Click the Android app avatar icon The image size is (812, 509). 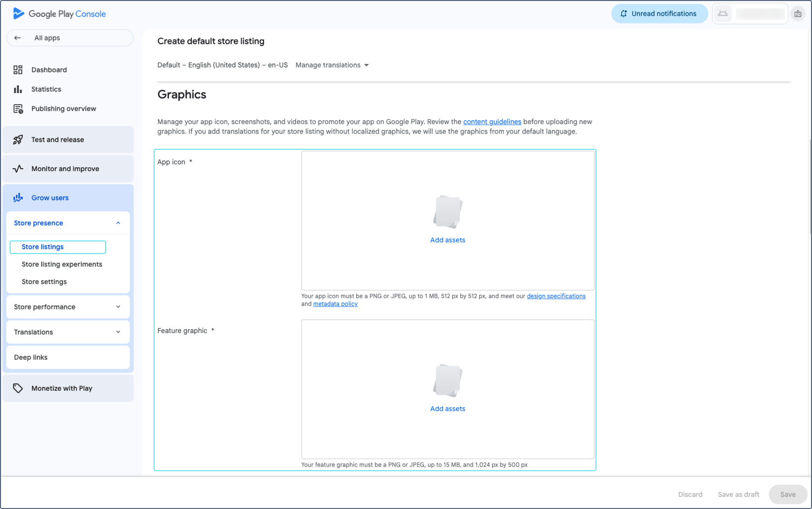tap(723, 14)
